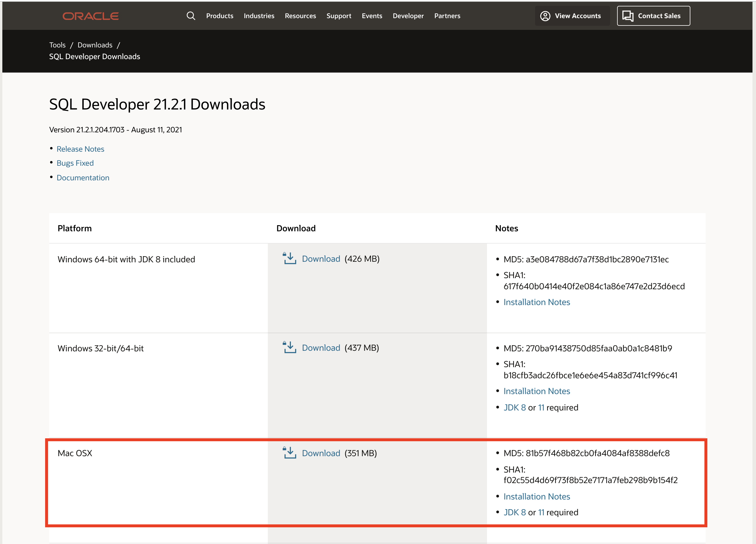Click the download icon in Mac OSX row
756x544 pixels.
[x=289, y=453]
